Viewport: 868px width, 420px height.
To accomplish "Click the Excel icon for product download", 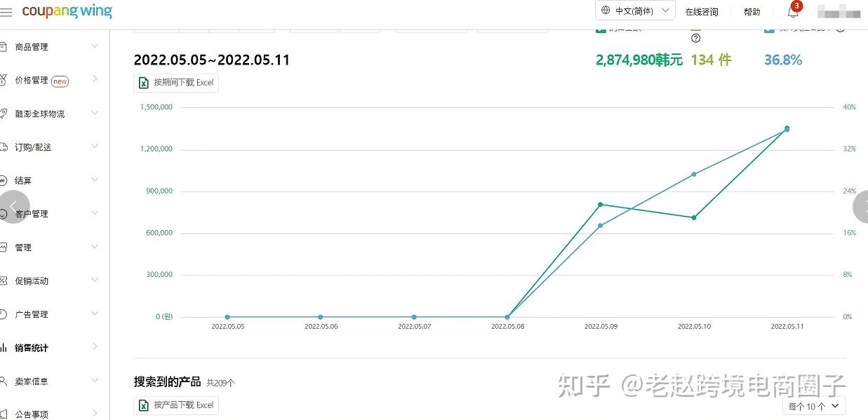I will (143, 405).
